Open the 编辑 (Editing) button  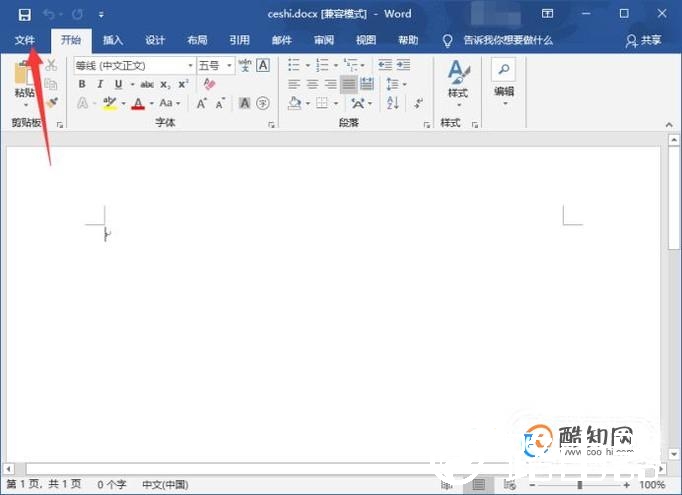504,83
